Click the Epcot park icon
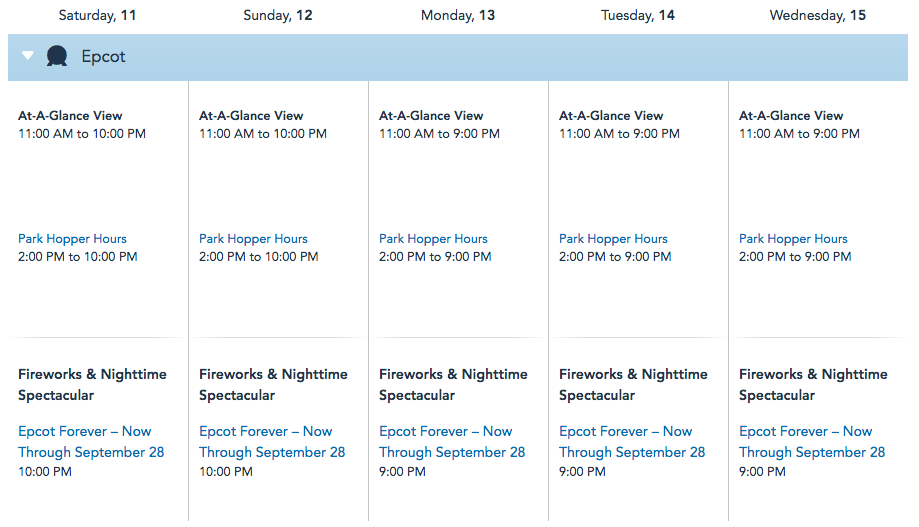The width and height of the screenshot is (919, 527). point(57,57)
